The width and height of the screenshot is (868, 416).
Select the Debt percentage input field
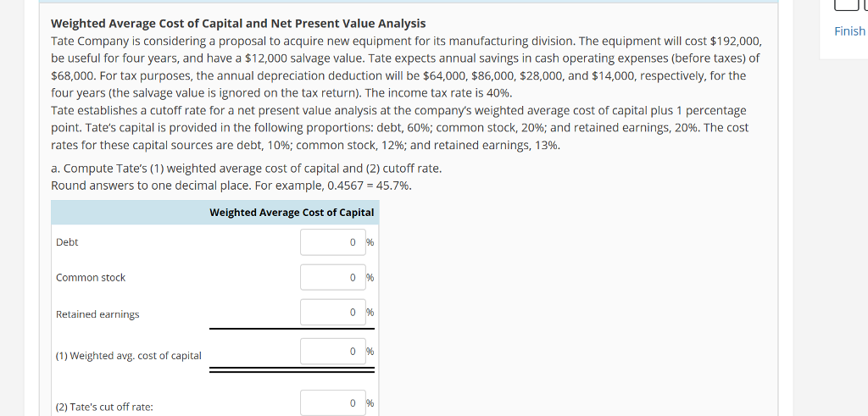(x=332, y=242)
